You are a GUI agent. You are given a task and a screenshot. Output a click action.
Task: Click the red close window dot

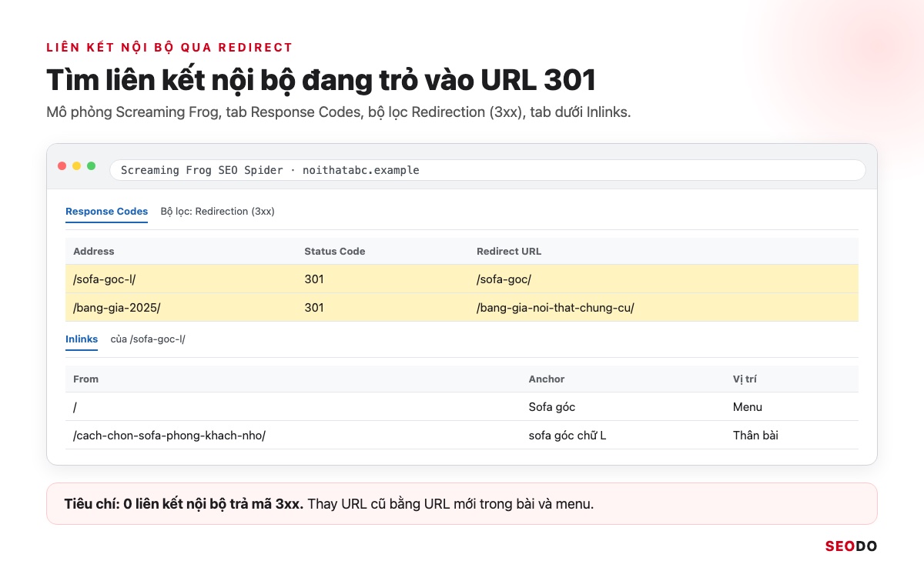click(x=62, y=166)
